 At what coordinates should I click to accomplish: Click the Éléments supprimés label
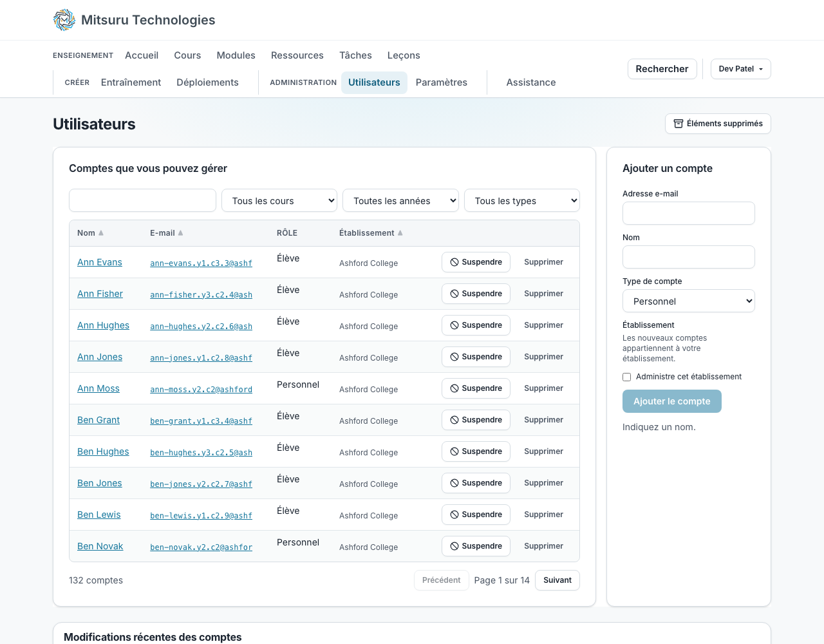click(724, 124)
